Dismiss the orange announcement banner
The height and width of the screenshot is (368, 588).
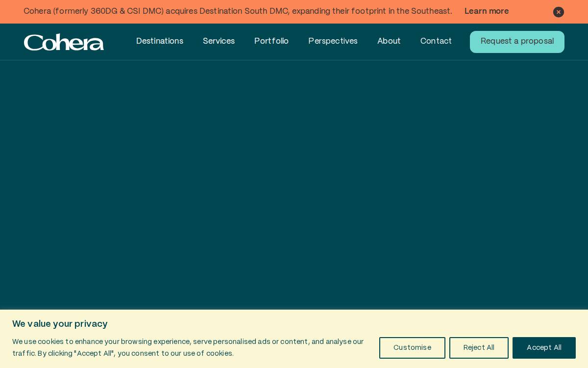click(x=559, y=12)
